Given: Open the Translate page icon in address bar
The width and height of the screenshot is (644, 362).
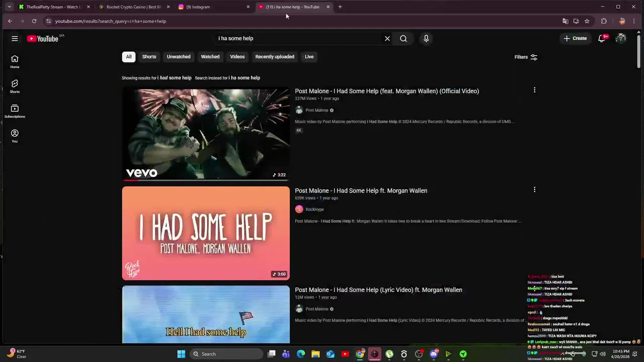Looking at the screenshot, I should click(565, 21).
